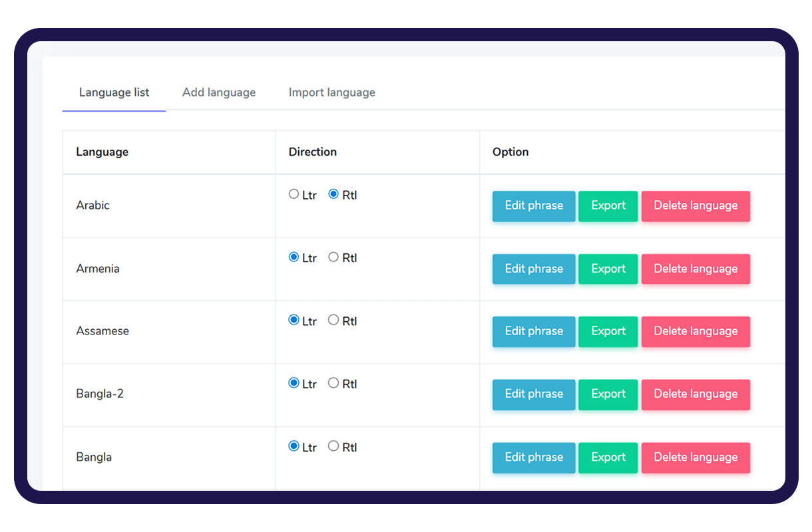Delete the Assamese language

[696, 331]
